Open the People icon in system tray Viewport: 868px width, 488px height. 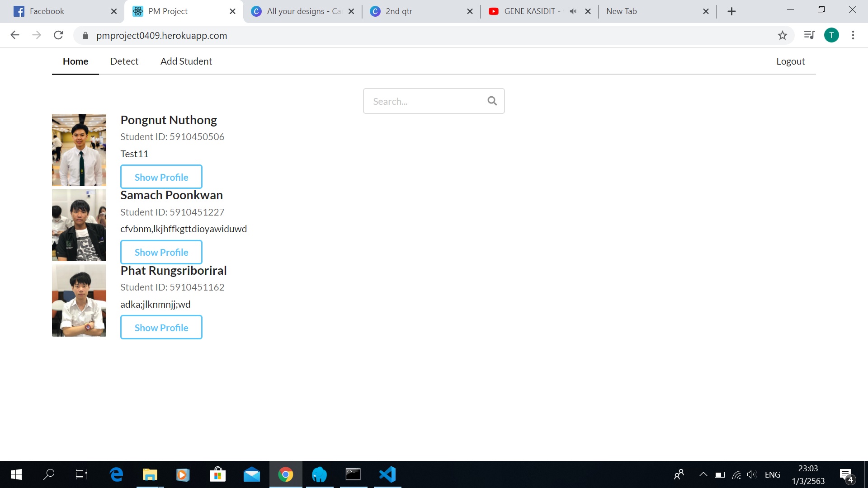[x=679, y=474]
